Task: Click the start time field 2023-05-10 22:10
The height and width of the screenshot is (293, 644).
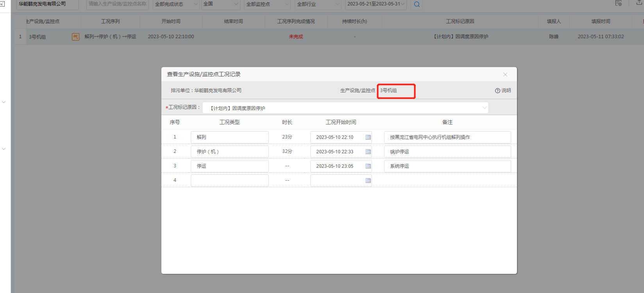Action: 341,137
